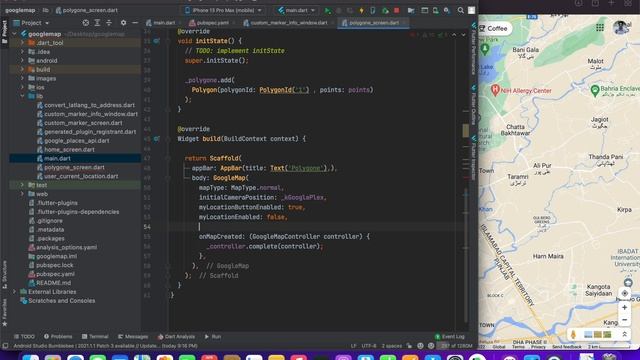The width and height of the screenshot is (640, 360).
Task: Click the map my-location target icon
Action: 624,293
